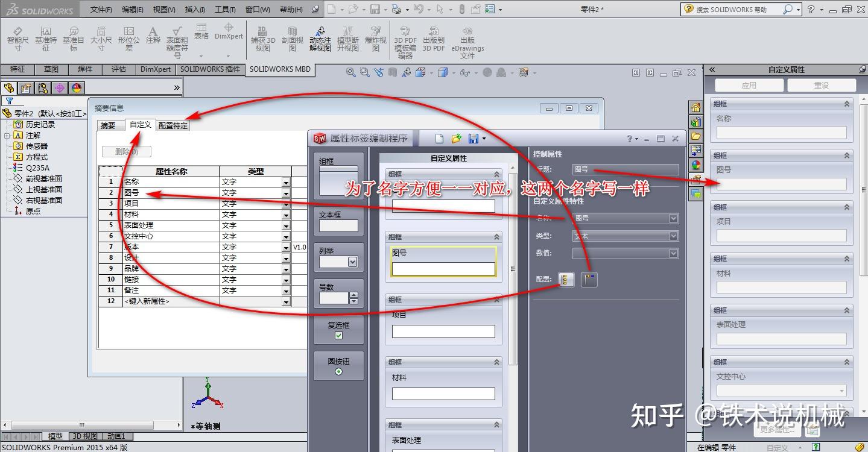Viewport: 868px width, 452px height.
Task: Choose the 形位公差 geometric tolerance tool
Action: [128, 39]
